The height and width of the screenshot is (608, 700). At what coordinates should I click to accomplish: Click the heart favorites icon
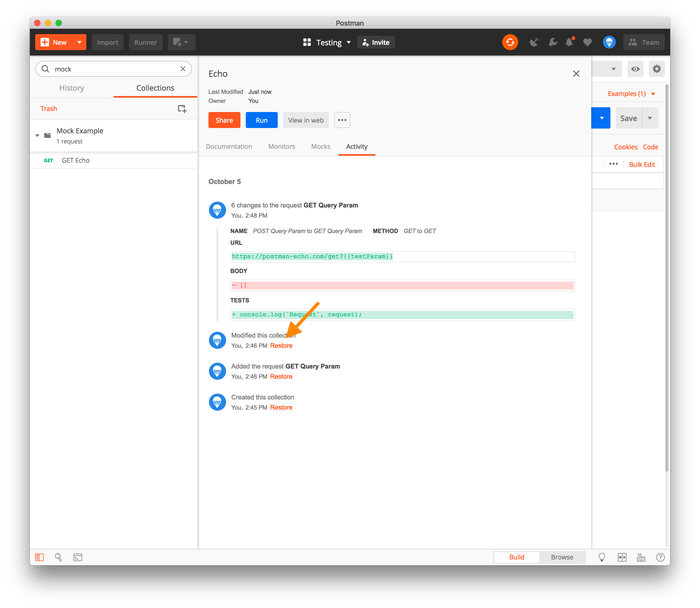[x=588, y=42]
